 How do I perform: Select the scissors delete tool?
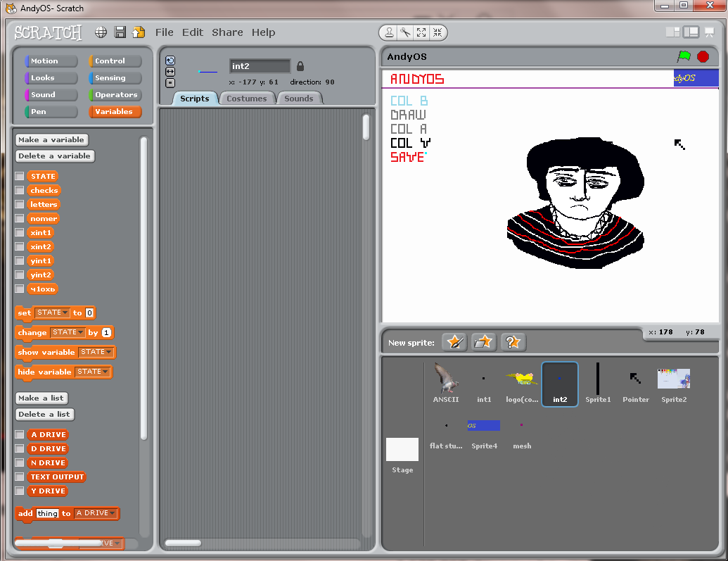[x=405, y=32]
